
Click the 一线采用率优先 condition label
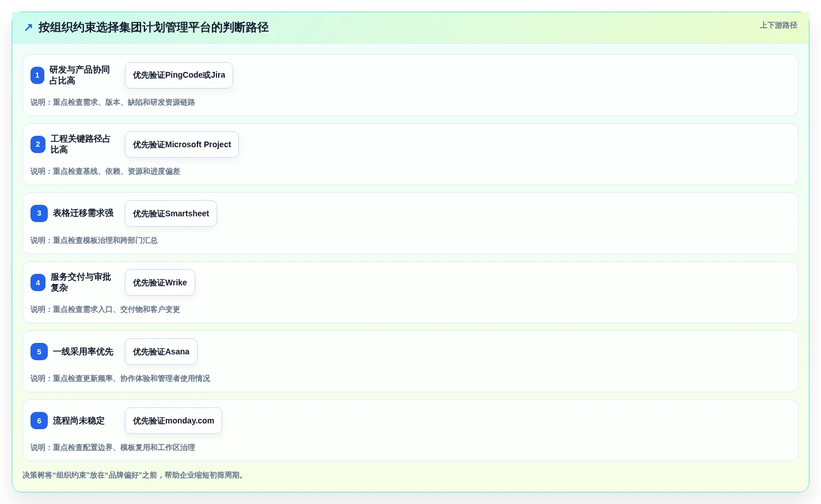[x=83, y=352]
